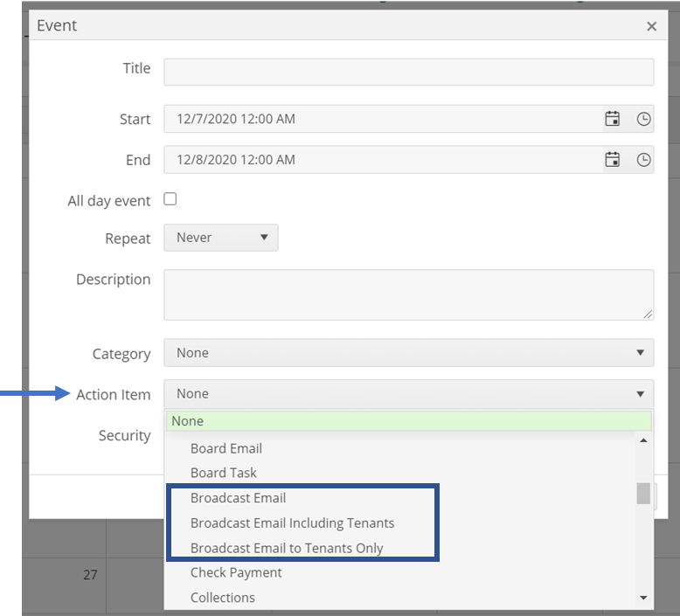Image resolution: width=680 pixels, height=616 pixels.
Task: Open the Repeat dropdown set to Never
Action: (221, 238)
